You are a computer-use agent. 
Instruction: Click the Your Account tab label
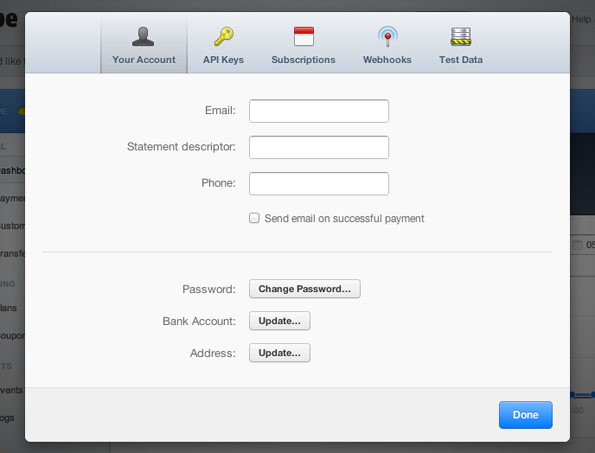point(144,60)
